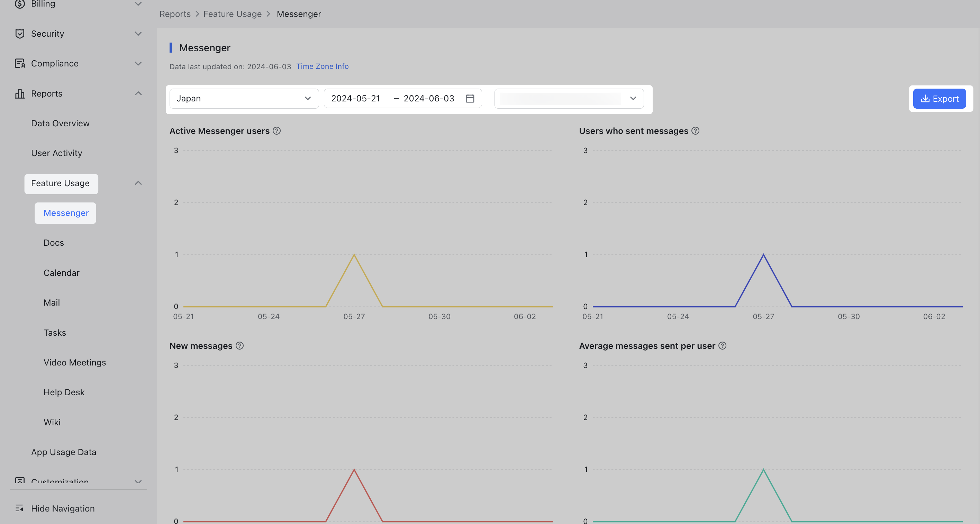The width and height of the screenshot is (980, 524).
Task: Collapse the Feature Usage section chevron
Action: (x=138, y=183)
